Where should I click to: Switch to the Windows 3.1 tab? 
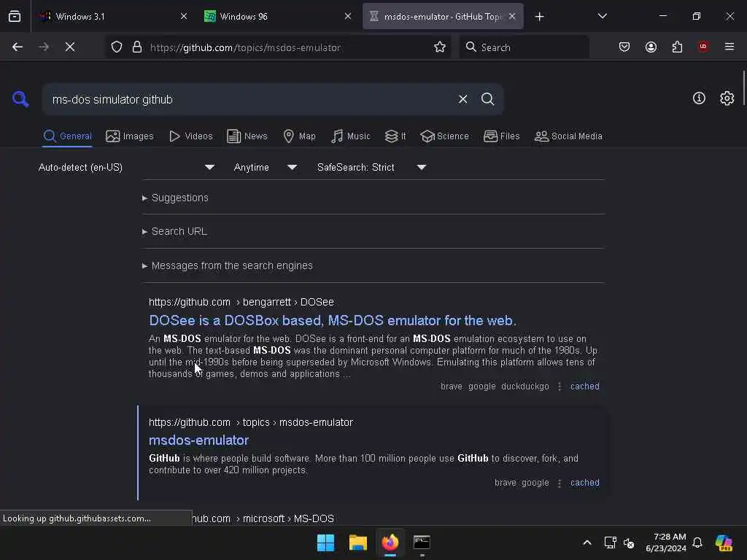[x=112, y=16]
